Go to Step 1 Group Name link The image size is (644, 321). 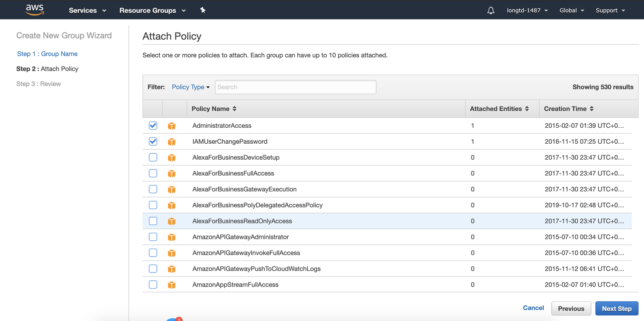(x=47, y=54)
